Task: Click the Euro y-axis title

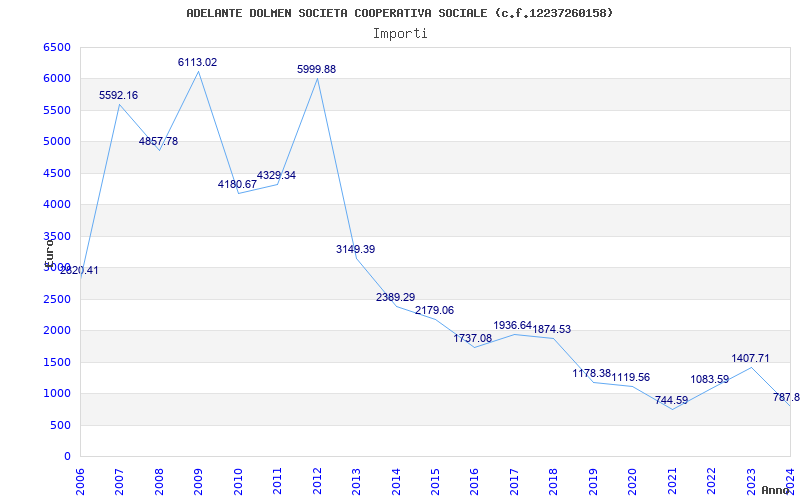Action: (49, 255)
